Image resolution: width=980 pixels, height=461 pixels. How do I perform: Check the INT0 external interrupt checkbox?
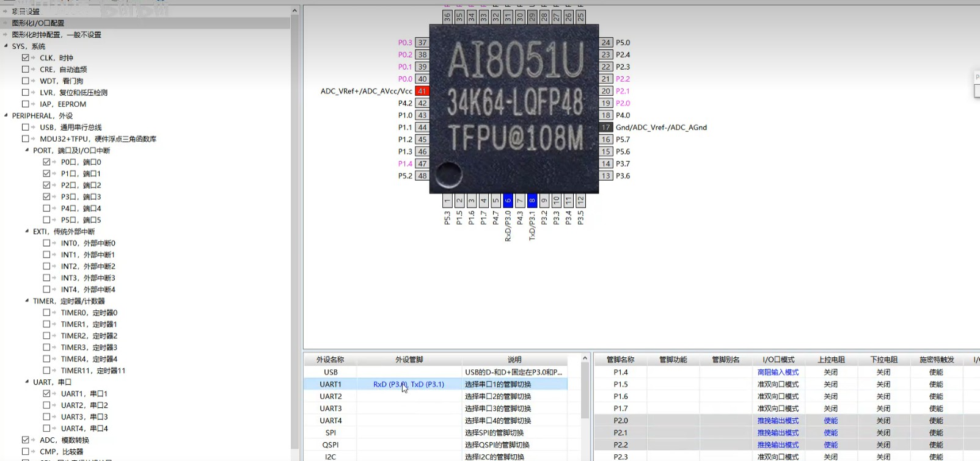pos(46,243)
